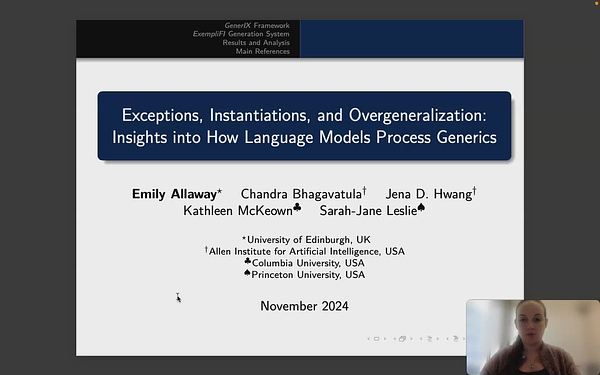600x375 pixels.
Task: Jump to next frame with arrow after frame icon
Action: [x=411, y=339]
